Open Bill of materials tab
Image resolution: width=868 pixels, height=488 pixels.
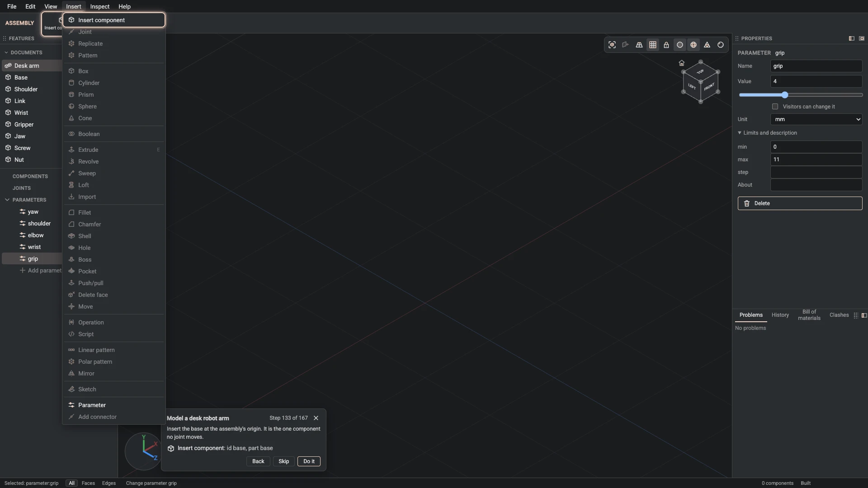[809, 315]
